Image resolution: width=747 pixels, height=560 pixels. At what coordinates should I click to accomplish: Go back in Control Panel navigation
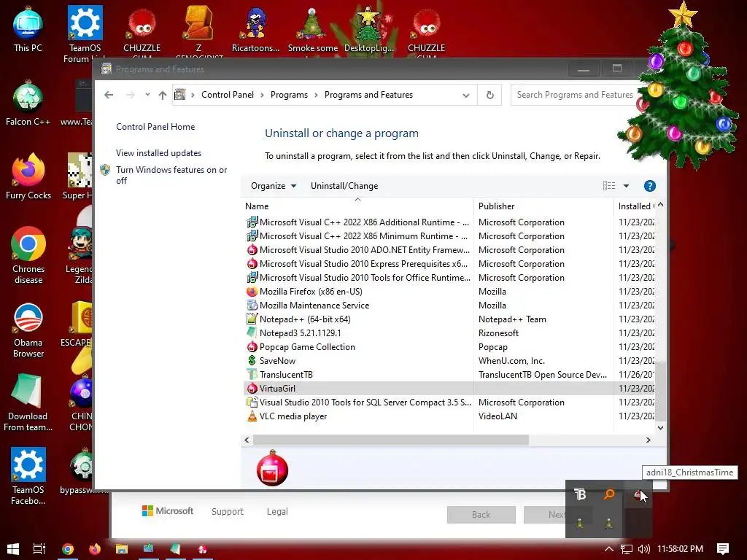(x=109, y=95)
